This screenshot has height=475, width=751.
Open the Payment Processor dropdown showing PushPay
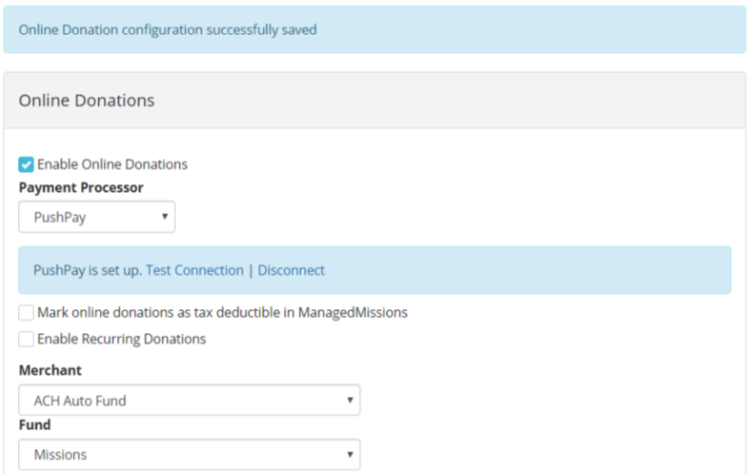97,217
